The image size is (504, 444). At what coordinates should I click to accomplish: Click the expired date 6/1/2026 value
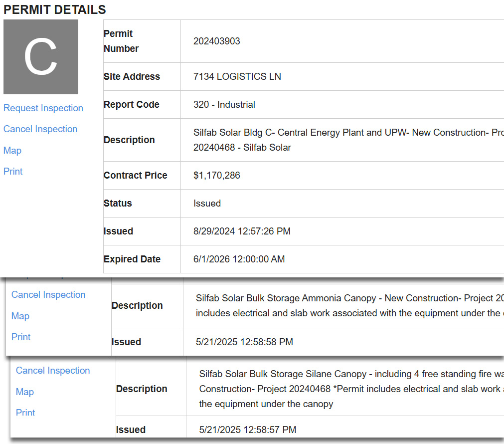point(239,259)
